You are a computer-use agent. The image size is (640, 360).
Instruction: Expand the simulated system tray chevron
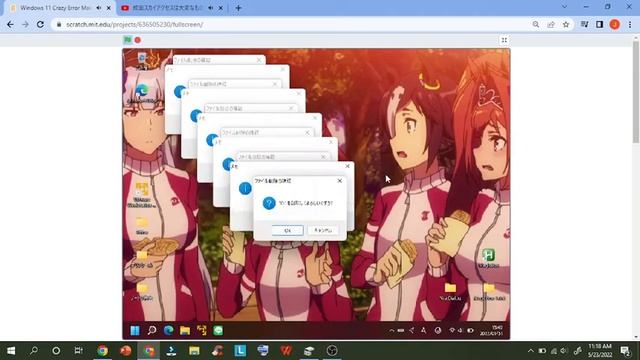[x=391, y=330]
